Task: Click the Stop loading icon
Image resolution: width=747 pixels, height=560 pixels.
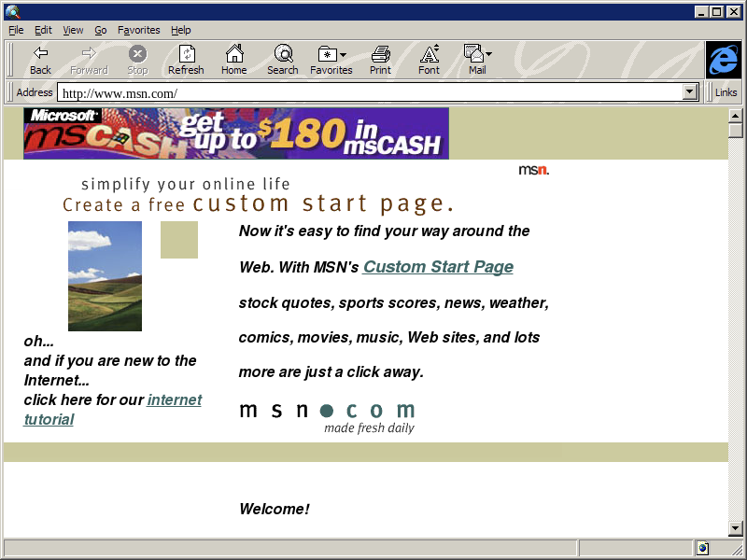Action: (x=137, y=54)
